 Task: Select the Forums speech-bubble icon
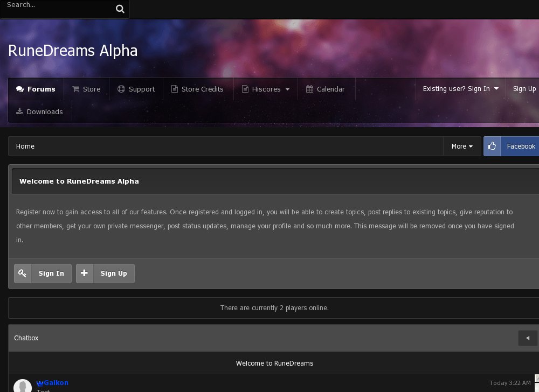tap(20, 89)
